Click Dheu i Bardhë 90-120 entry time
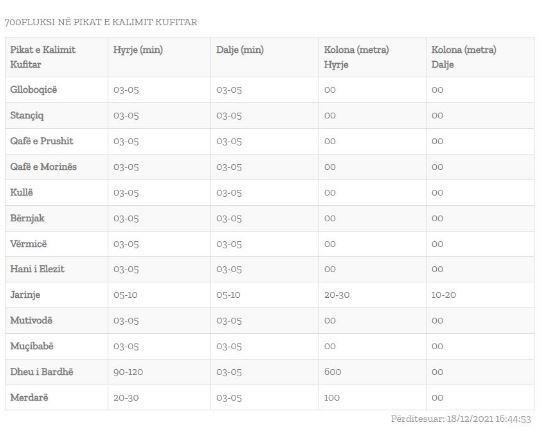The width and height of the screenshot is (552, 442). pyautogui.click(x=128, y=372)
